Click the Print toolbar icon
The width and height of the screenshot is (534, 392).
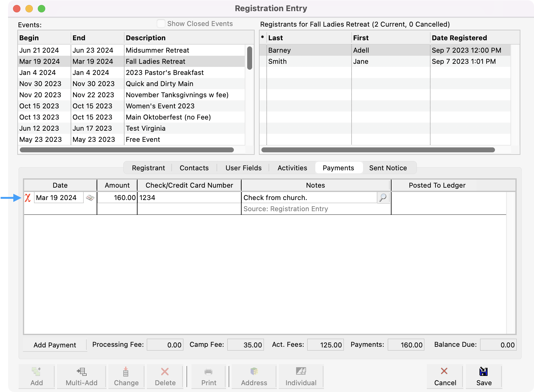208,377
